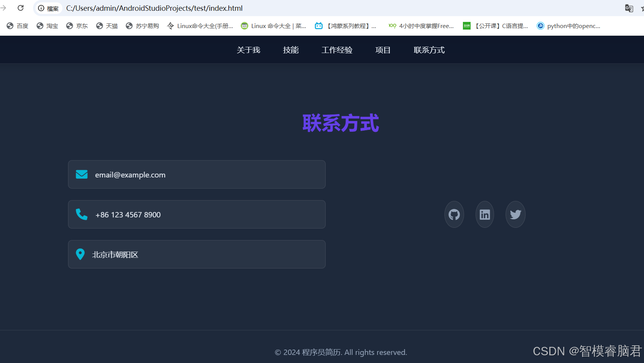This screenshot has width=644, height=363.
Task: Go to 关于我 nav section
Action: (x=248, y=50)
